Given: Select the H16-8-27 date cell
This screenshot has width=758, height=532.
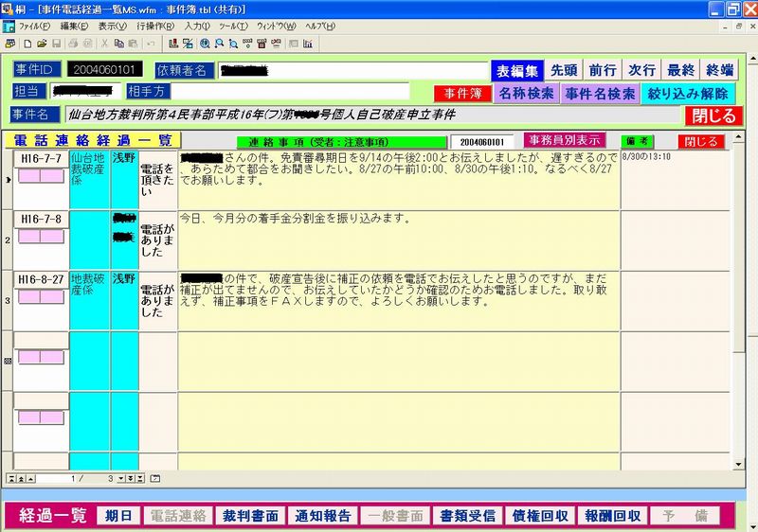Looking at the screenshot, I should coord(41,279).
